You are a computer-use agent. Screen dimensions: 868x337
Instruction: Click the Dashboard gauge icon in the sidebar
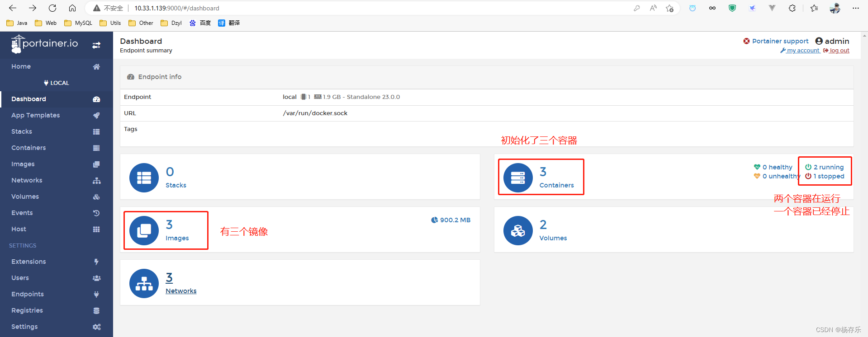96,99
